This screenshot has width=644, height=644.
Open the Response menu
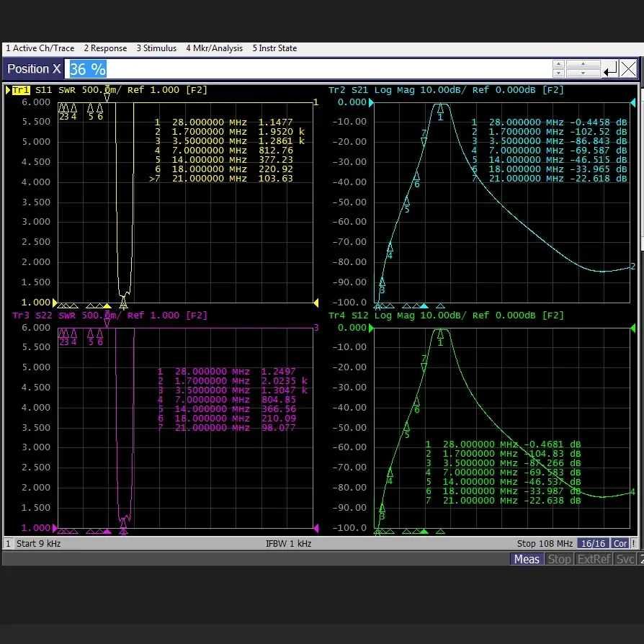tap(105, 48)
